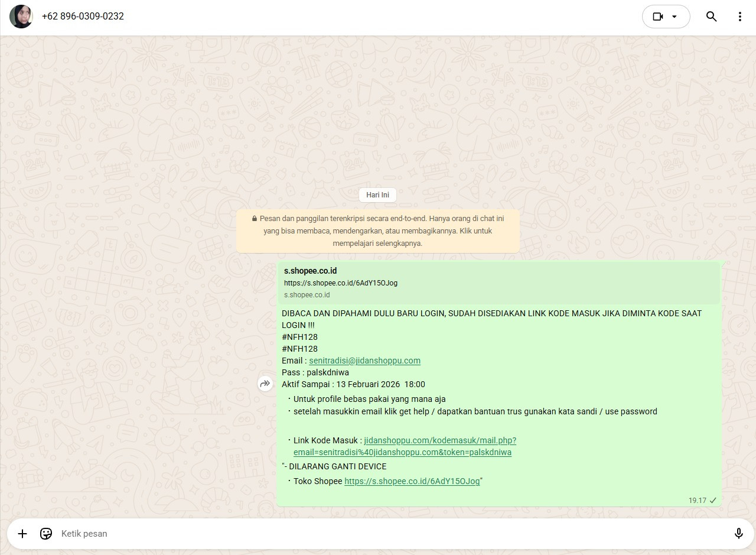Click the "Hari Ini" date label
This screenshot has height=555, width=756.
coord(378,195)
